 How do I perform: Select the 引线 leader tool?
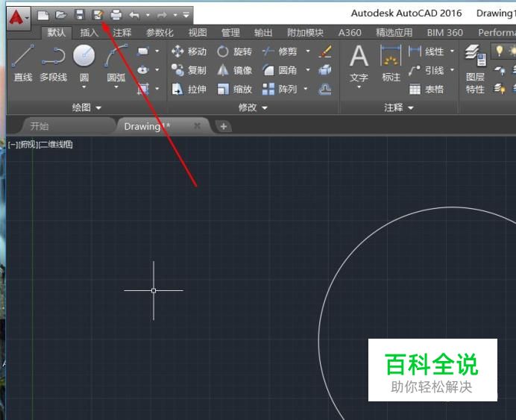427,70
